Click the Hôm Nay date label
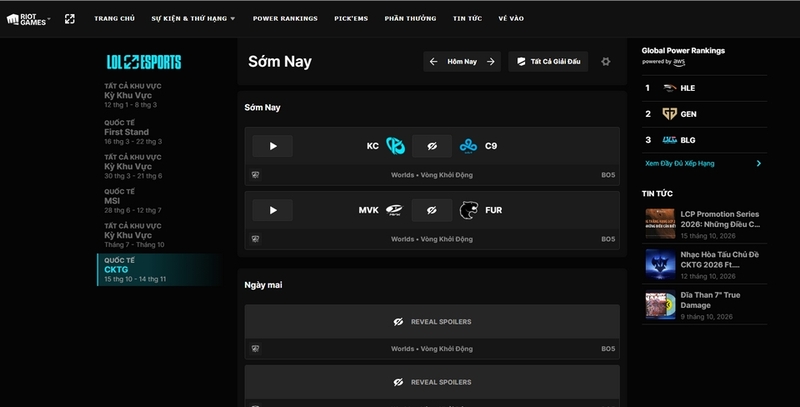 point(462,62)
